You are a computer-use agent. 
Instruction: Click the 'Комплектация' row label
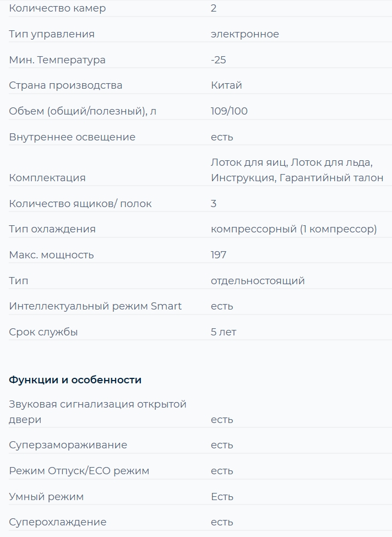click(47, 178)
